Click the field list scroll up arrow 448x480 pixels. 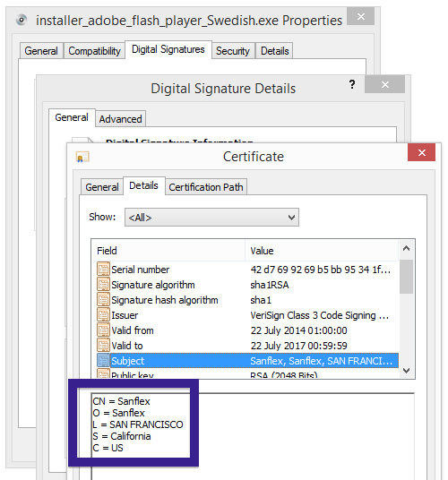pyautogui.click(x=407, y=249)
